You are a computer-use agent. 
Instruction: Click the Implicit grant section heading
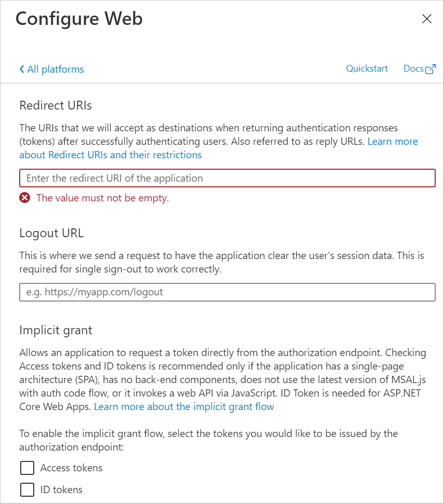pos(55,330)
